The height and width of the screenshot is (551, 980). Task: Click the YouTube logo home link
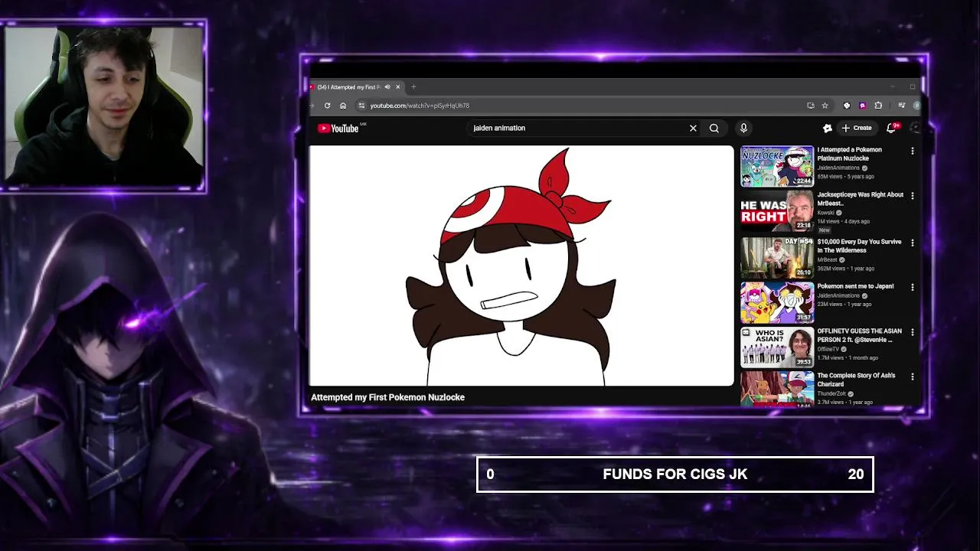click(x=338, y=129)
